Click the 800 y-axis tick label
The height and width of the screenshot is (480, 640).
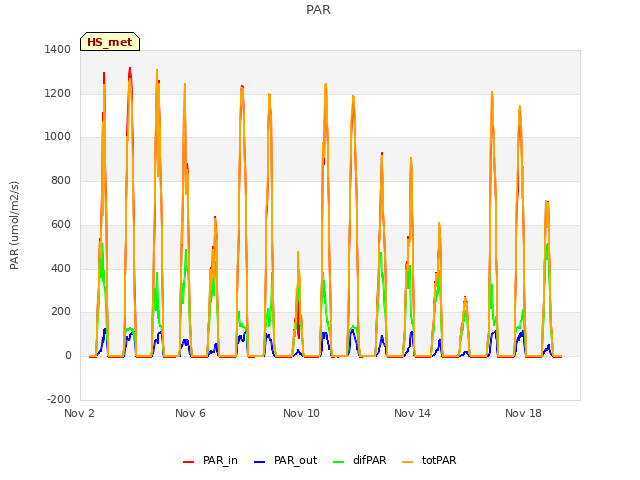(x=61, y=180)
